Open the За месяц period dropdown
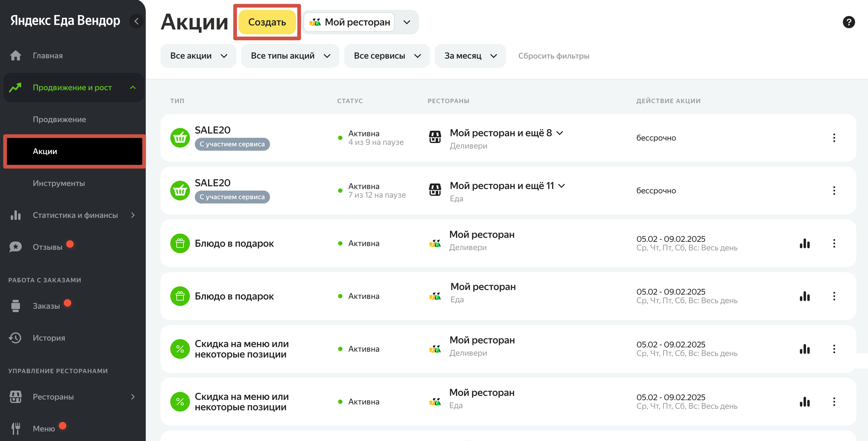Screen dimensions: 868x441 (x=470, y=56)
